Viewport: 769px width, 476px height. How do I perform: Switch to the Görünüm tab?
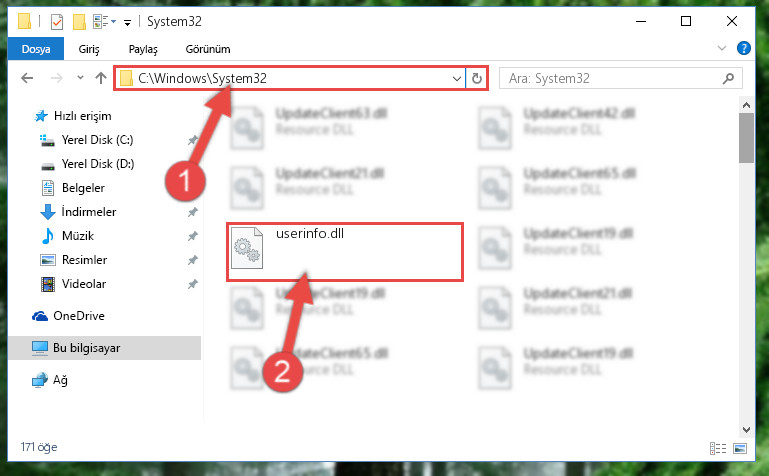tap(208, 49)
